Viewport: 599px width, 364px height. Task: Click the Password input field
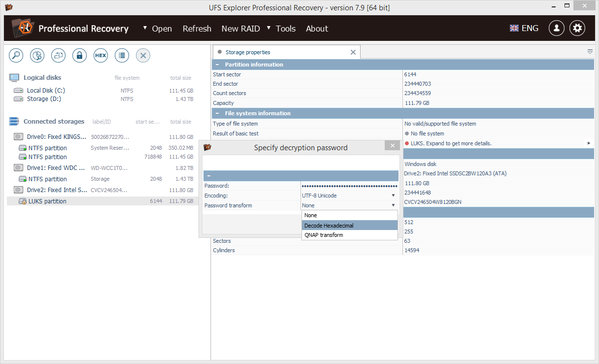pyautogui.click(x=349, y=186)
